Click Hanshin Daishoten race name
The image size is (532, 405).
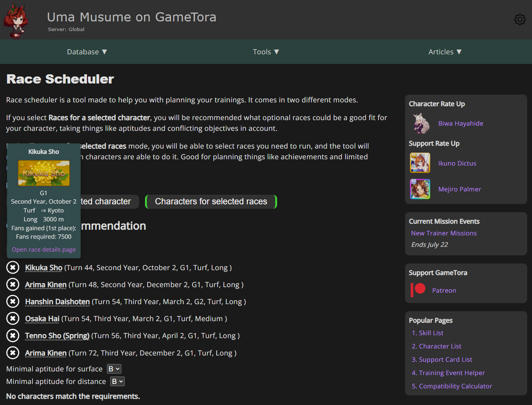click(57, 302)
